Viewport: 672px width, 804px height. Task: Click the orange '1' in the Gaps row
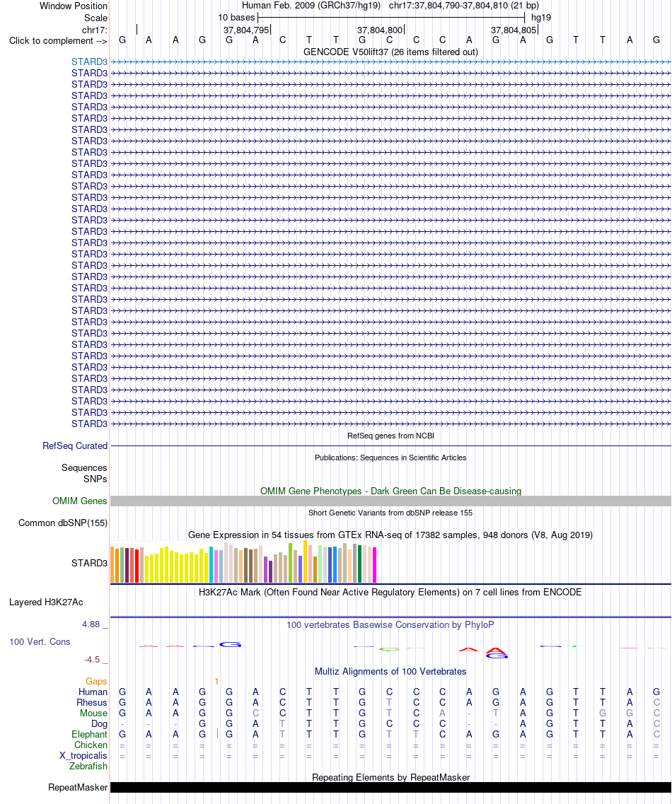(x=217, y=682)
